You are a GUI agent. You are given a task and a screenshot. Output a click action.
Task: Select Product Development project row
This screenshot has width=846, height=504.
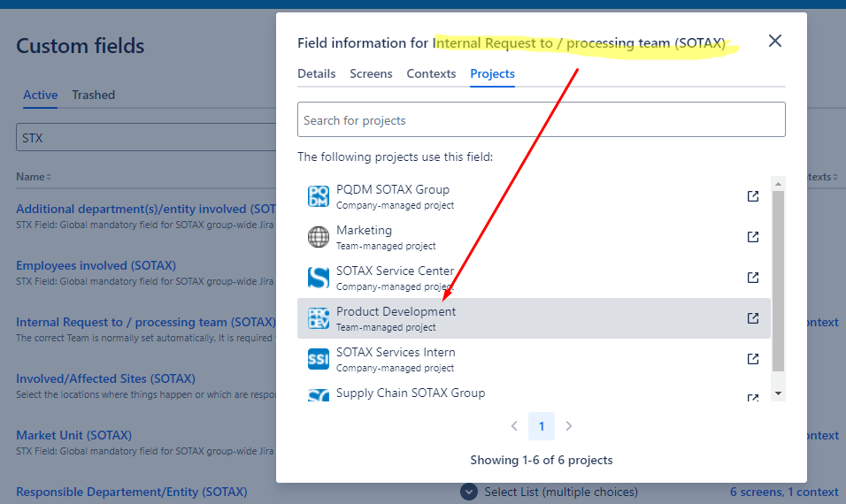point(534,318)
